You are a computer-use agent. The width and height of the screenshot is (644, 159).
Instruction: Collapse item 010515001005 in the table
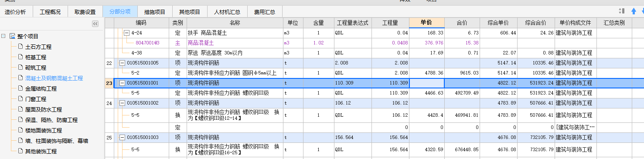[x=122, y=63]
